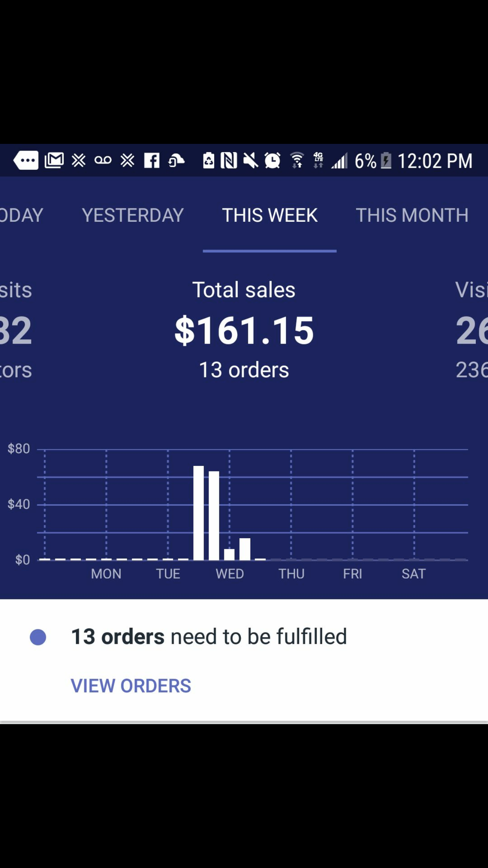Viewport: 488px width, 868px height.
Task: Tap the 13 orders need to be fulfilled text
Action: click(209, 636)
